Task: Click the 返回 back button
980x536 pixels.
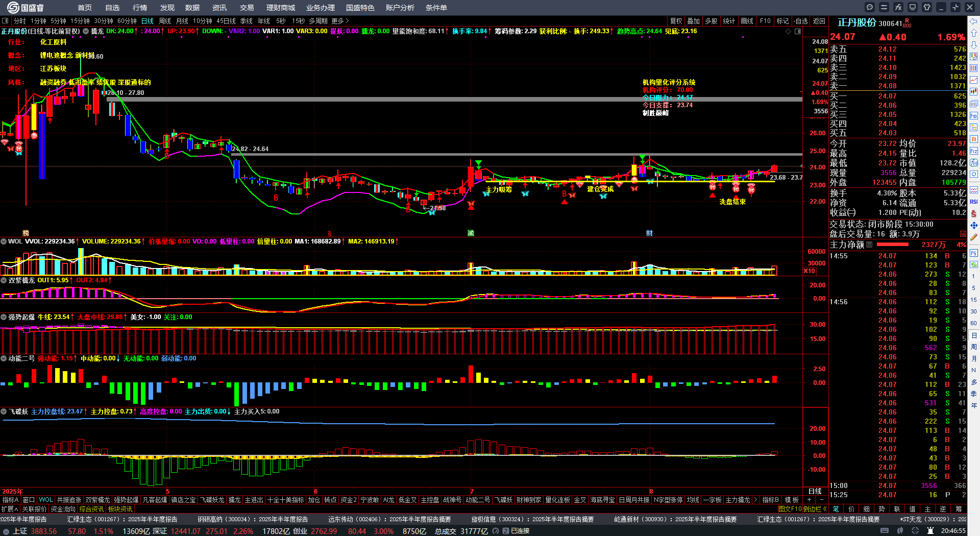Action: 819,21
